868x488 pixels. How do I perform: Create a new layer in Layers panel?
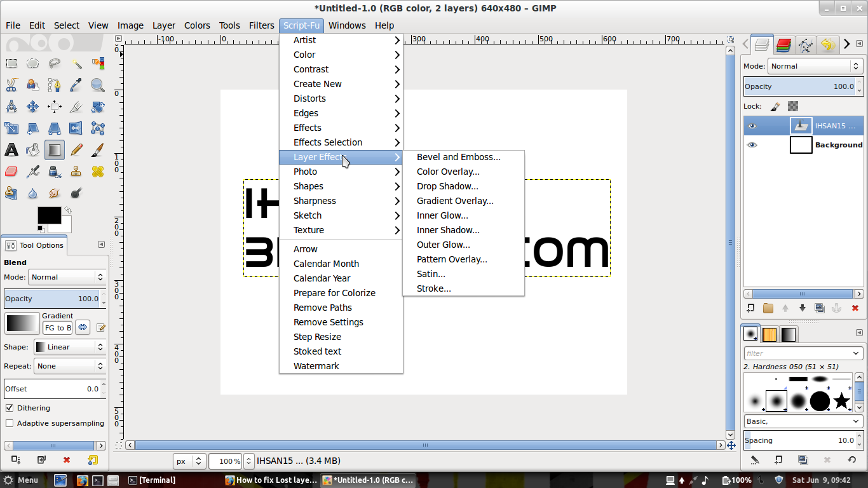(x=750, y=308)
